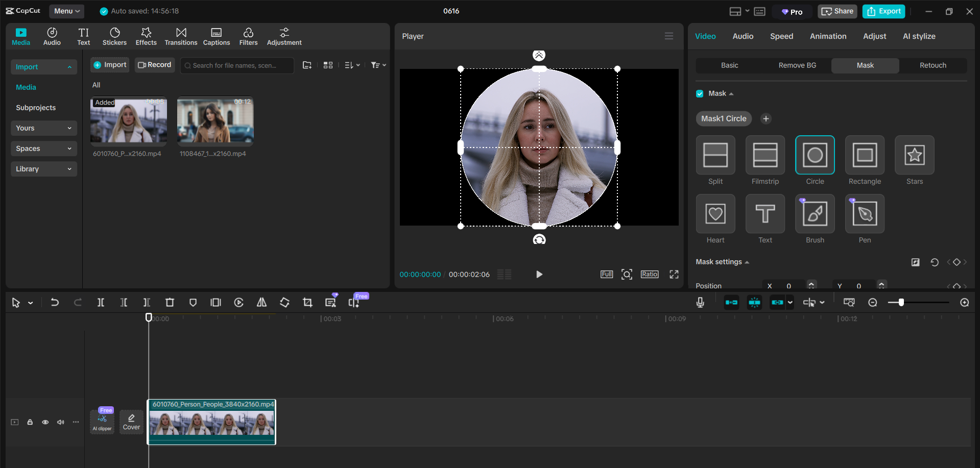This screenshot has height=468, width=980.
Task: Select the Heart mask shape
Action: pos(715,214)
